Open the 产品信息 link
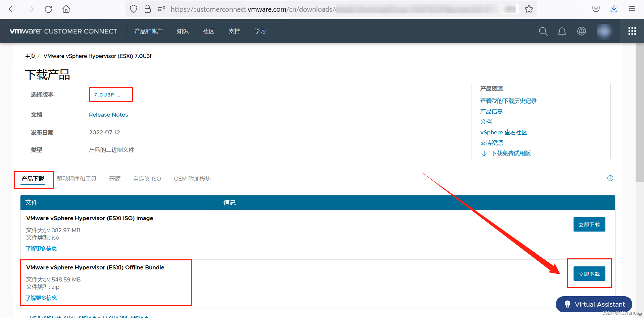The height and width of the screenshot is (318, 644). [x=491, y=111]
